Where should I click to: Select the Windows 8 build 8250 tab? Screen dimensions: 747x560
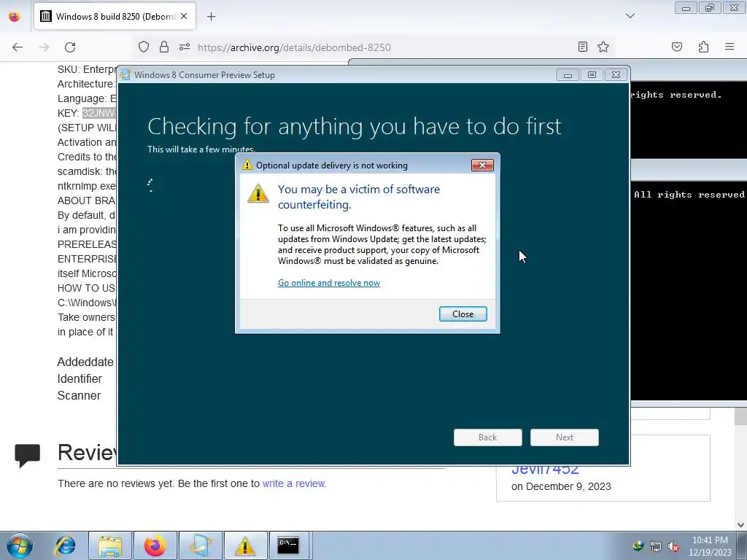tap(115, 17)
